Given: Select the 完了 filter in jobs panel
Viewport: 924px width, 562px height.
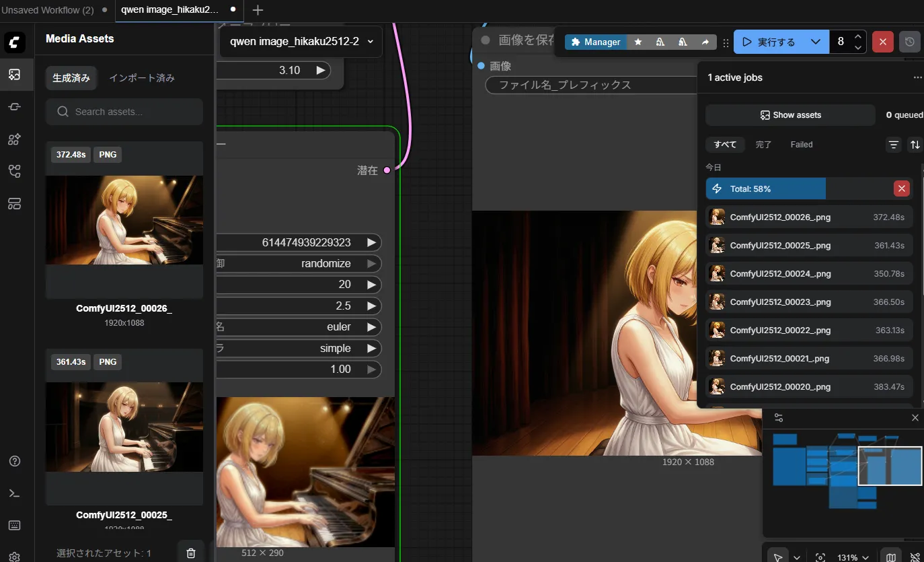Looking at the screenshot, I should (x=763, y=145).
